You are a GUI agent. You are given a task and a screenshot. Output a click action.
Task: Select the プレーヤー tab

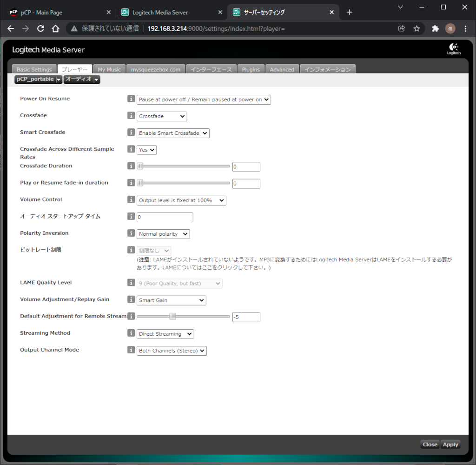point(75,69)
